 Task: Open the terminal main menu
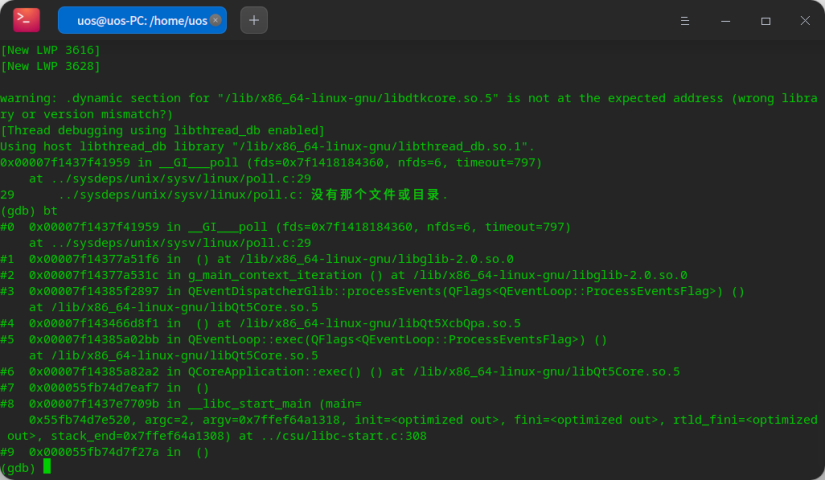click(x=685, y=20)
